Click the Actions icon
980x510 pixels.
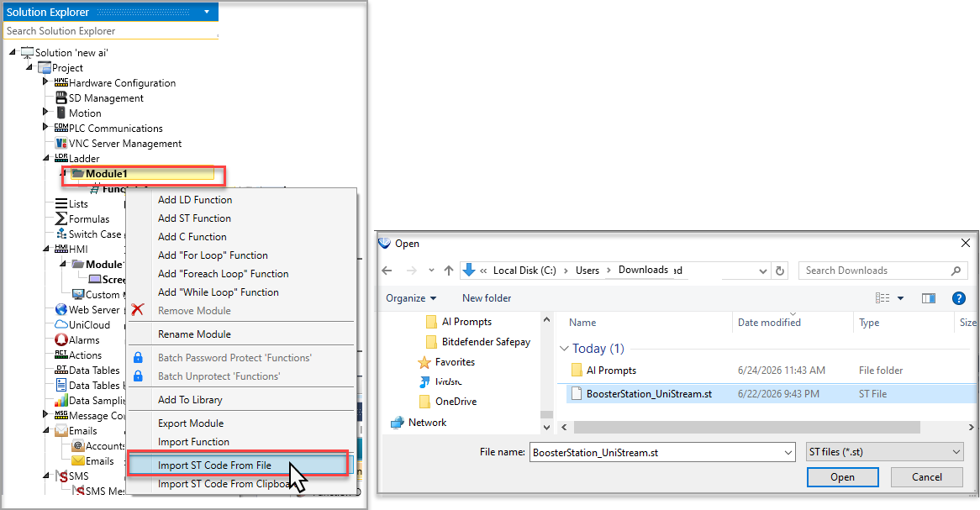click(x=61, y=355)
